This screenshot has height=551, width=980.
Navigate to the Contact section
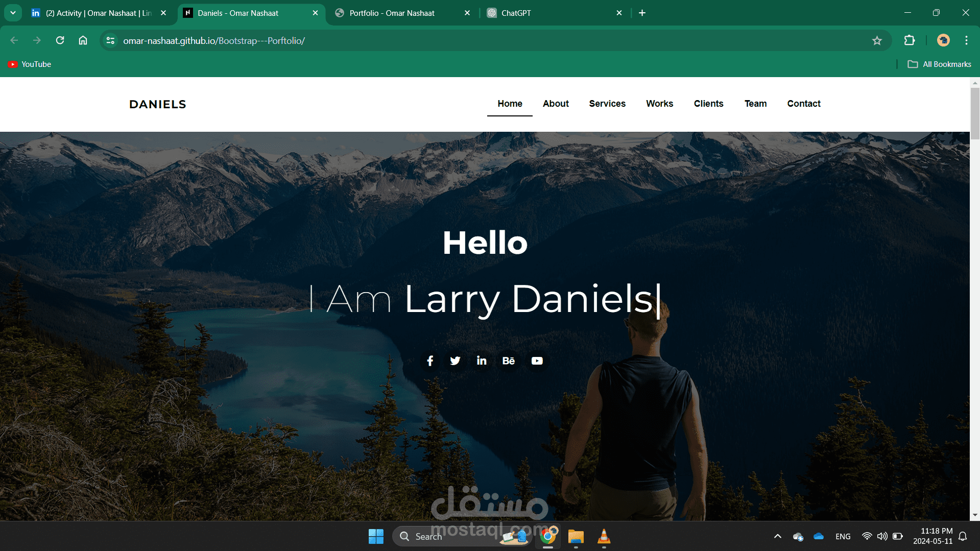pos(804,104)
